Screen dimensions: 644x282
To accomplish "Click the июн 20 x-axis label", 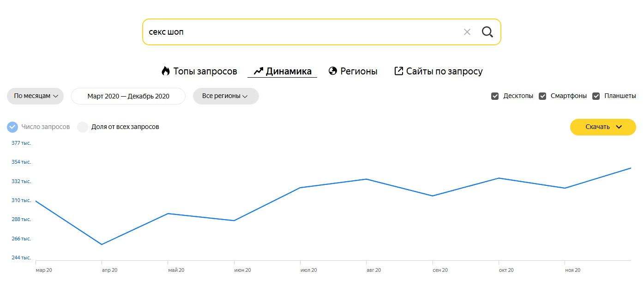I will [x=242, y=270].
